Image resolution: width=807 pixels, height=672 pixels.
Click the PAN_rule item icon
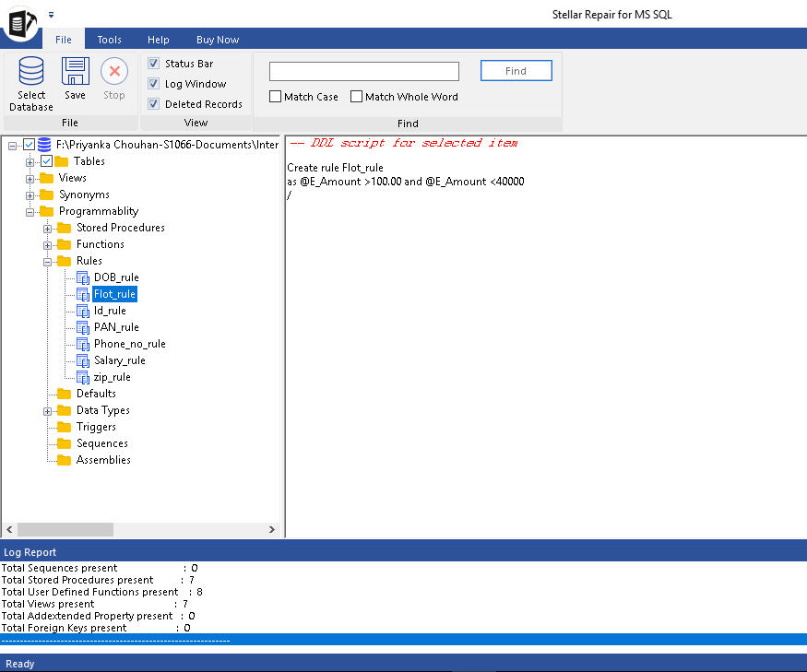83,327
